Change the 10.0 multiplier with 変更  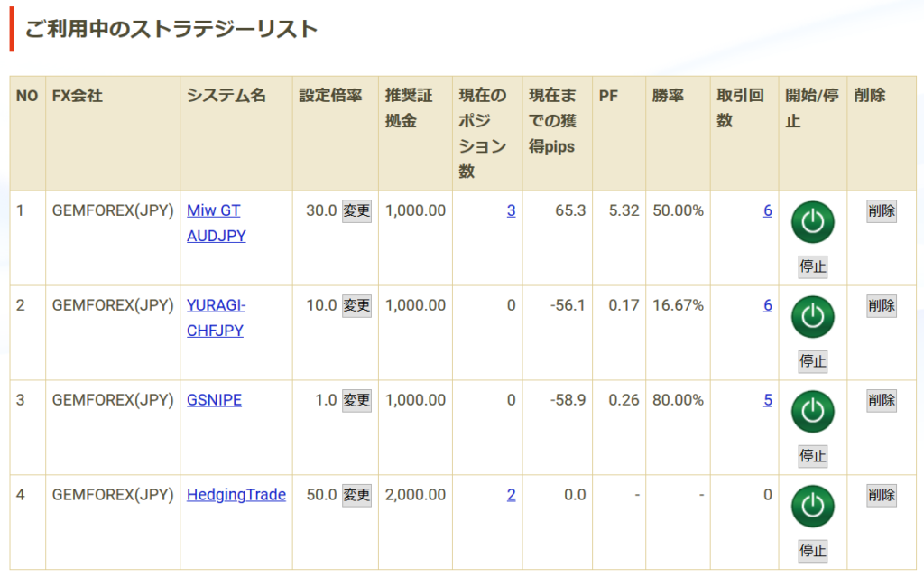pyautogui.click(x=356, y=305)
